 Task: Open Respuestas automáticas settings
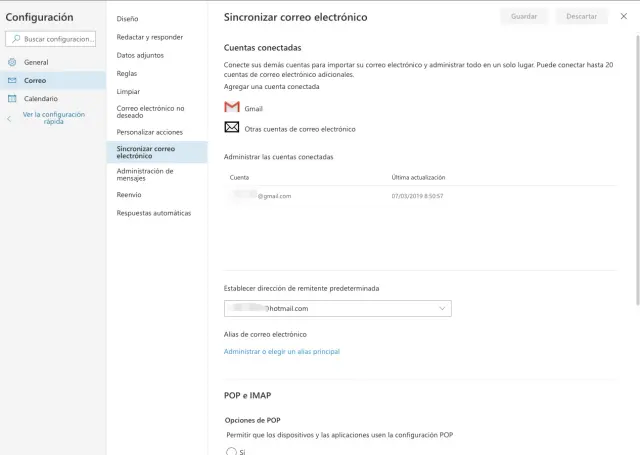pos(153,213)
